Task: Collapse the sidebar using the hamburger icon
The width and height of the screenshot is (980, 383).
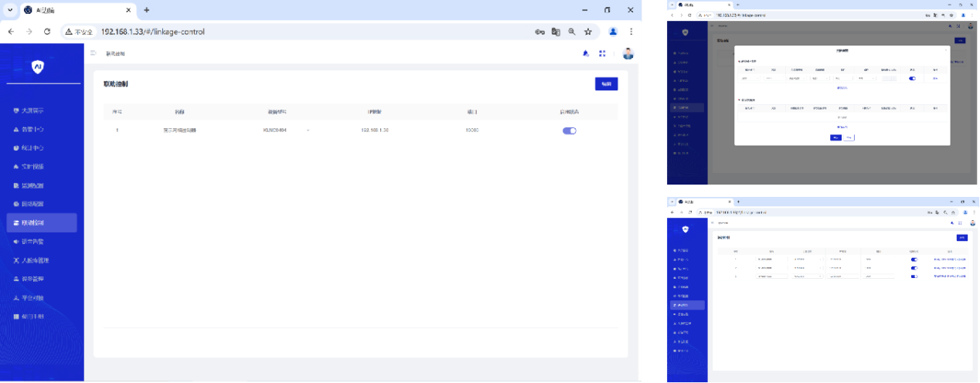Action: [x=94, y=53]
